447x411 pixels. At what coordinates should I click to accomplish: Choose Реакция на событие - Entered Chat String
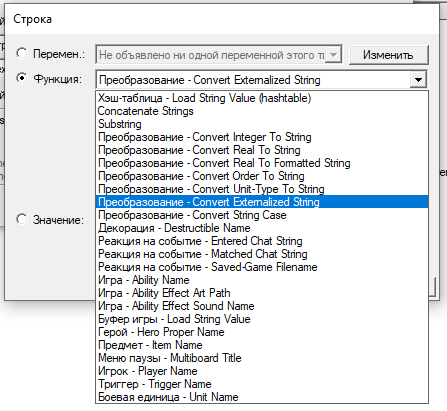(262, 241)
